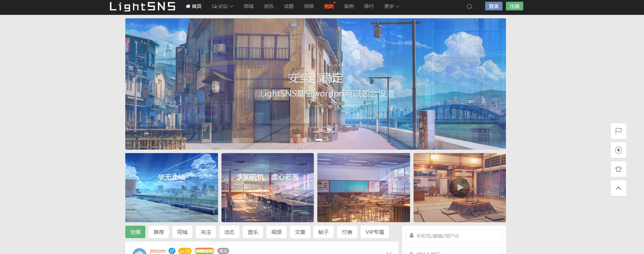This screenshot has height=254, width=644.
Task: Open 视频 in the top navigation bar
Action: pyautogui.click(x=309, y=6)
